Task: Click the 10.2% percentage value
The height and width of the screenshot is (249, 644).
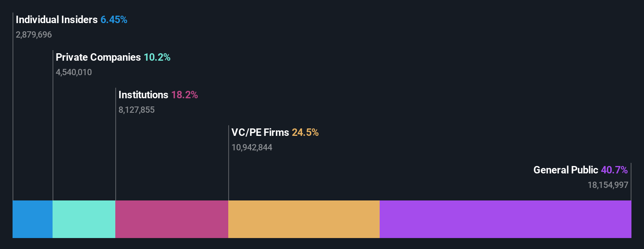Action: pyautogui.click(x=157, y=57)
